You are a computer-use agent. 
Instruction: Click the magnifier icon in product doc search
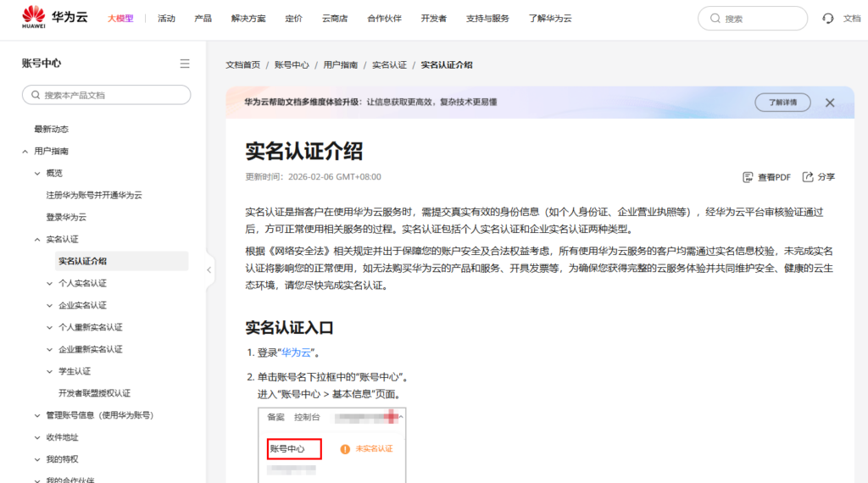pyautogui.click(x=36, y=95)
